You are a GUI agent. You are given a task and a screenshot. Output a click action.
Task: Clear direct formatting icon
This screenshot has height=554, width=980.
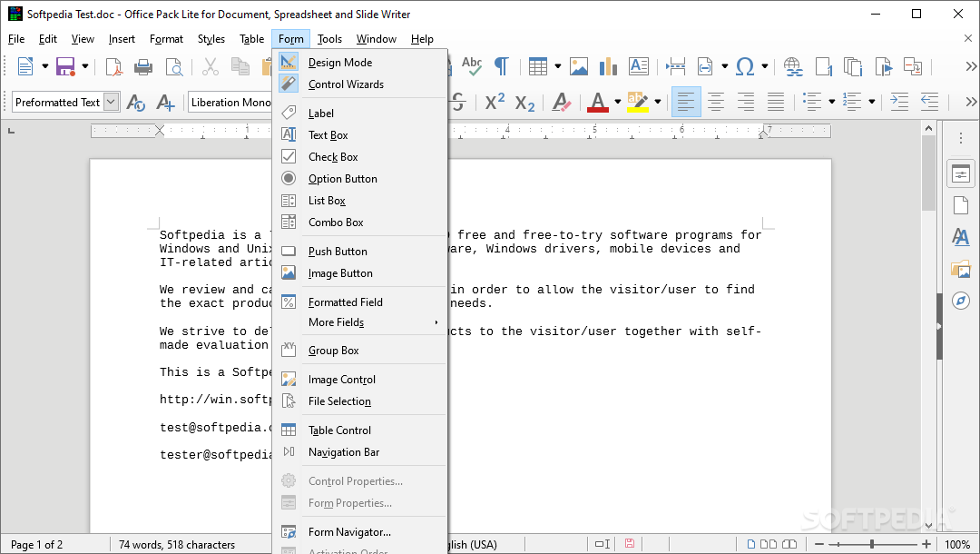tap(562, 102)
